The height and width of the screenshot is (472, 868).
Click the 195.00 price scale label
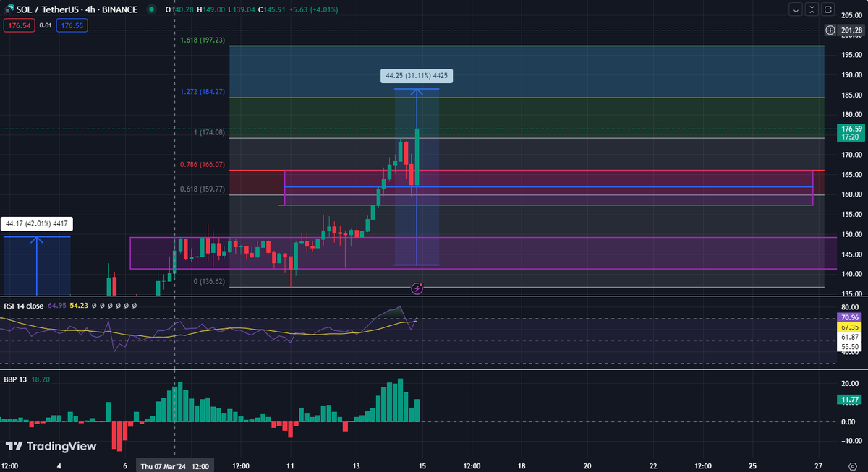pos(852,55)
